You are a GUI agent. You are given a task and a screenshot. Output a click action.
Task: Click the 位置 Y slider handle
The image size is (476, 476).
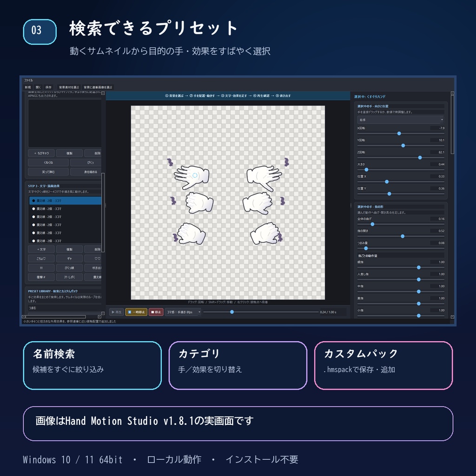[389, 194]
